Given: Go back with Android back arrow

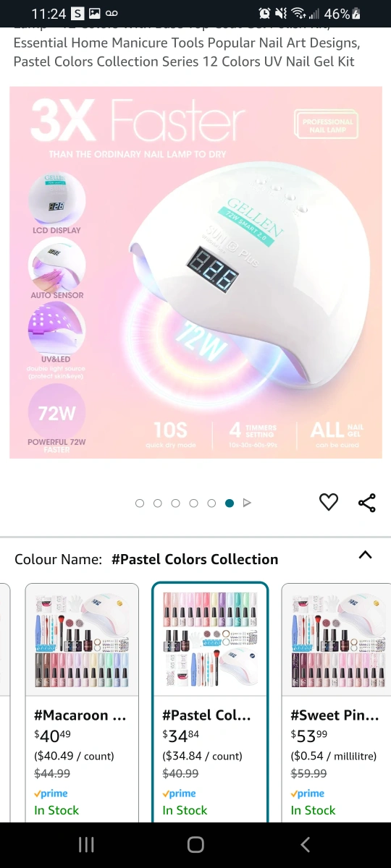Looking at the screenshot, I should coord(305,844).
